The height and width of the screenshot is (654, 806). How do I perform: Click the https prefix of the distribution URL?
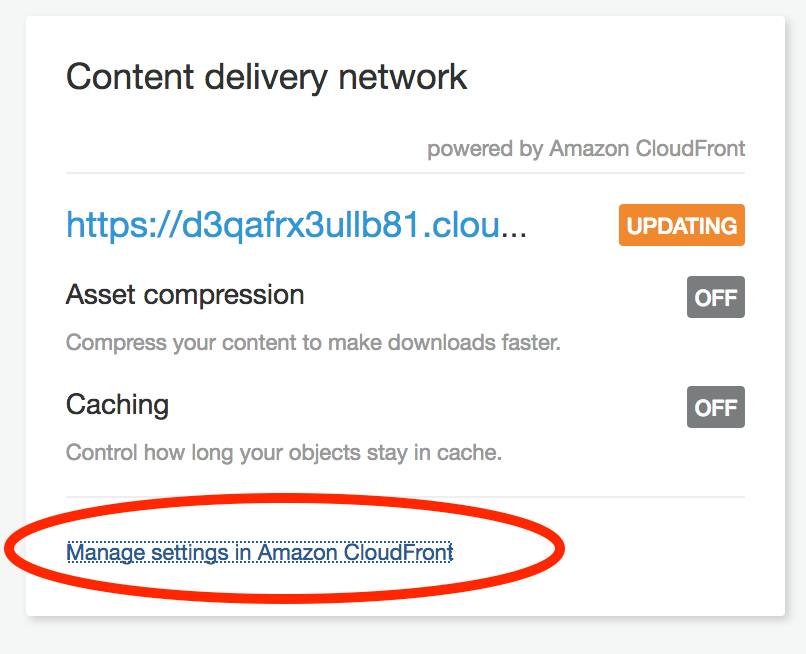pyautogui.click(x=98, y=225)
